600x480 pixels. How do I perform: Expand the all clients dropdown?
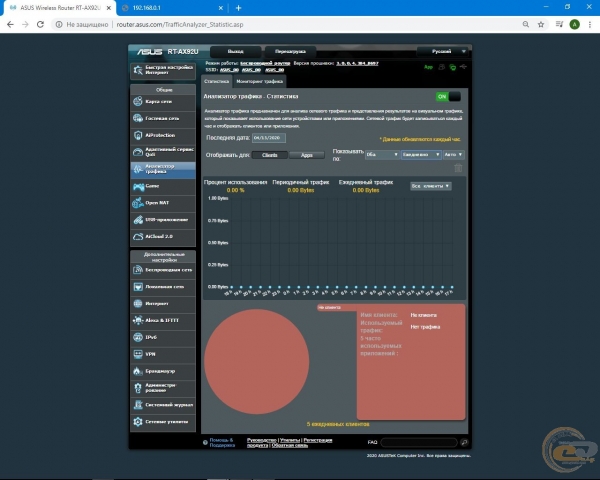click(430, 186)
